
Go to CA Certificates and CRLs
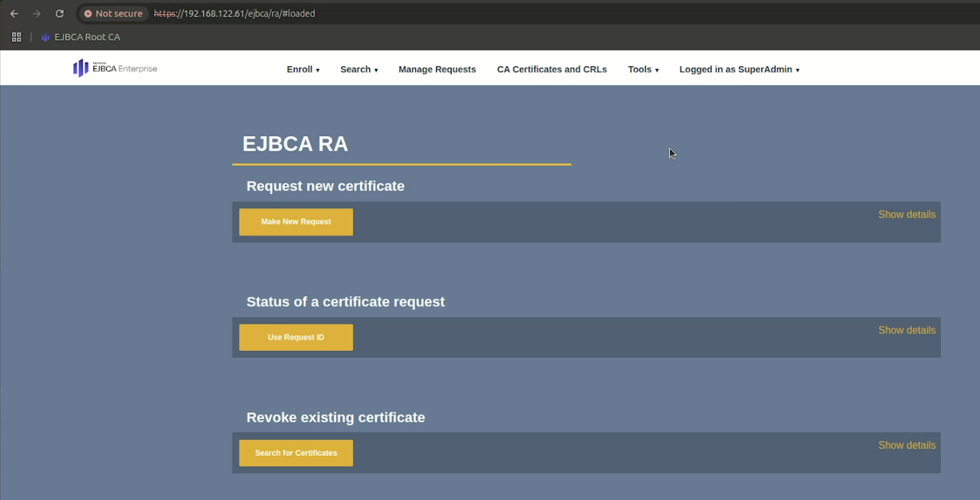[551, 70]
